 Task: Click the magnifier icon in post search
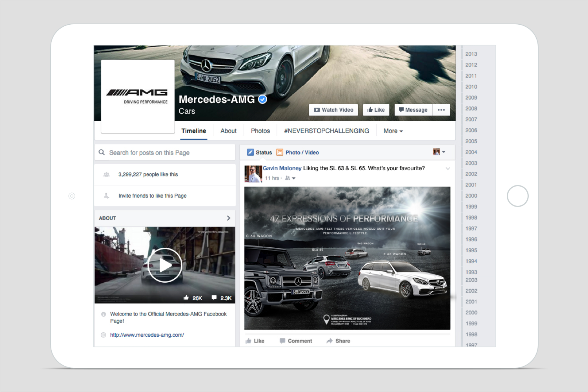tap(102, 152)
